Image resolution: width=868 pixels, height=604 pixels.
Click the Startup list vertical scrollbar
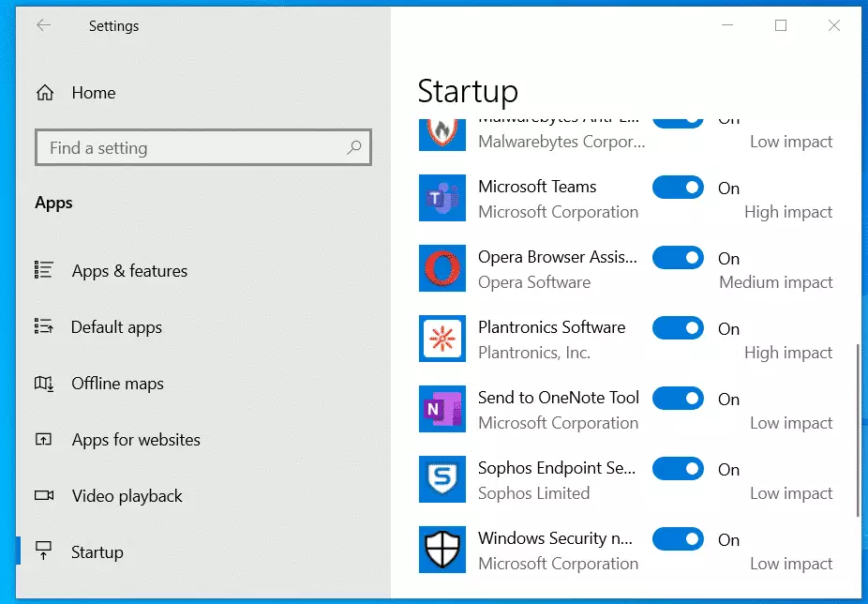(859, 430)
